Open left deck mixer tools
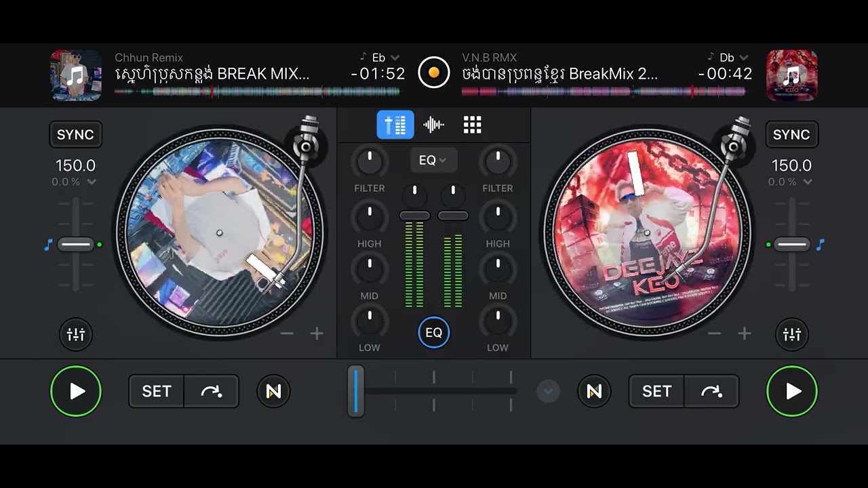 [x=76, y=334]
